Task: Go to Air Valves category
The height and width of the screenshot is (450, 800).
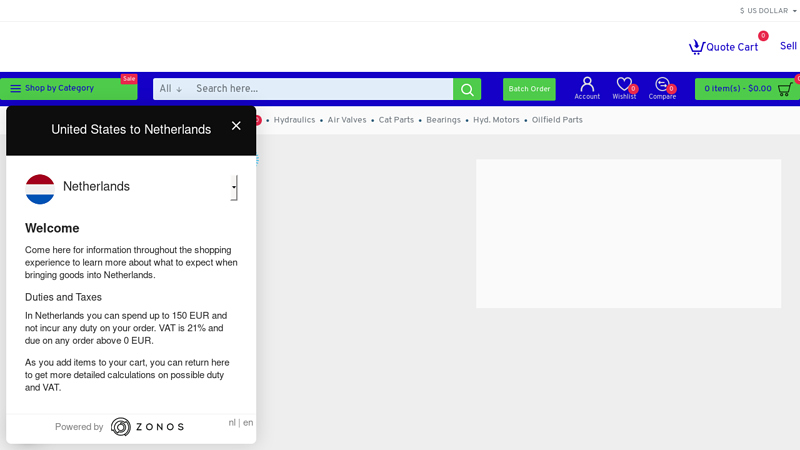Action: [x=347, y=120]
